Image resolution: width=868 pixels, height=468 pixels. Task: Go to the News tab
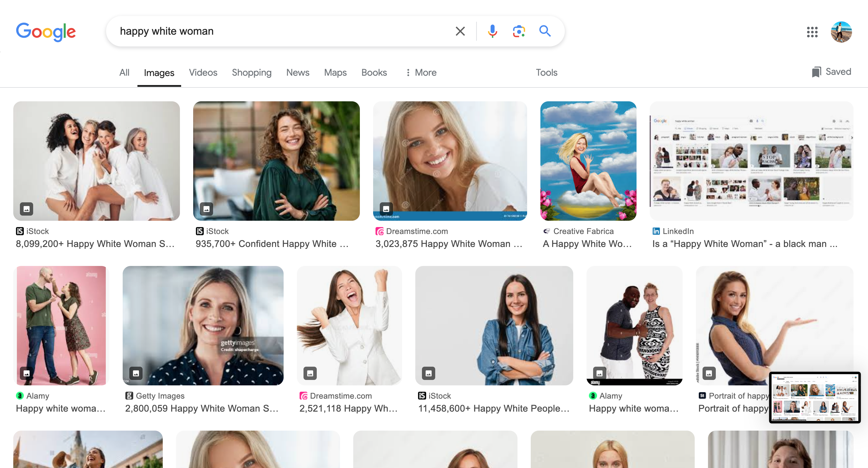(297, 72)
